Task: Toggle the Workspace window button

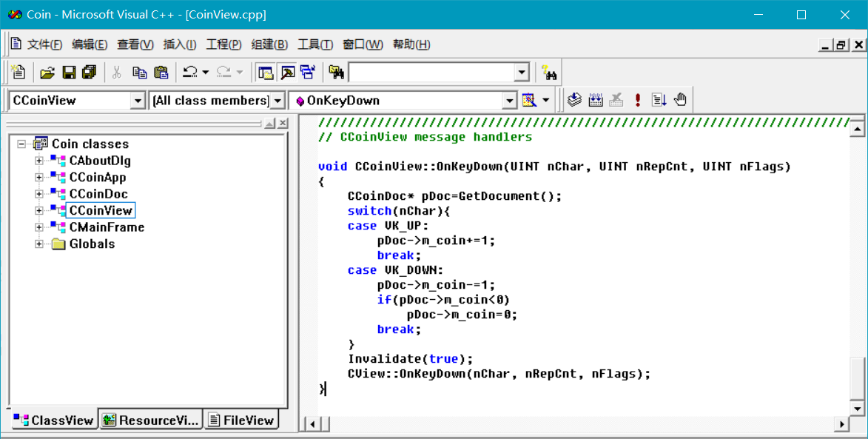Action: click(x=266, y=73)
